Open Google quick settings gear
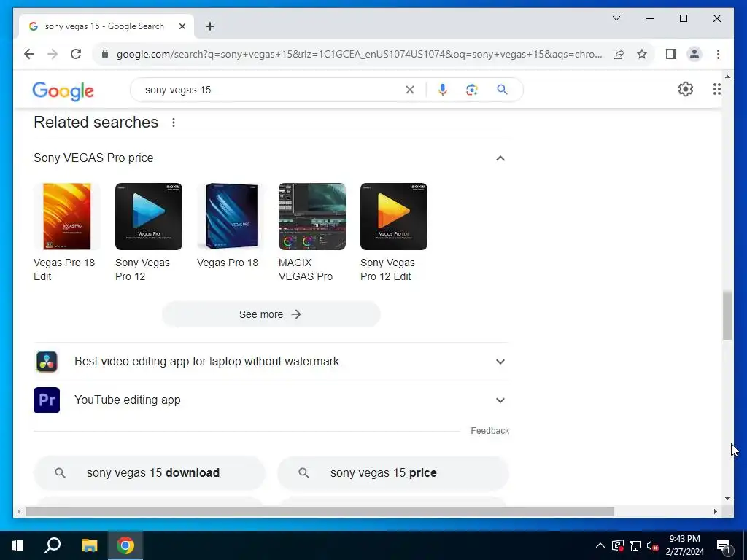 click(686, 89)
